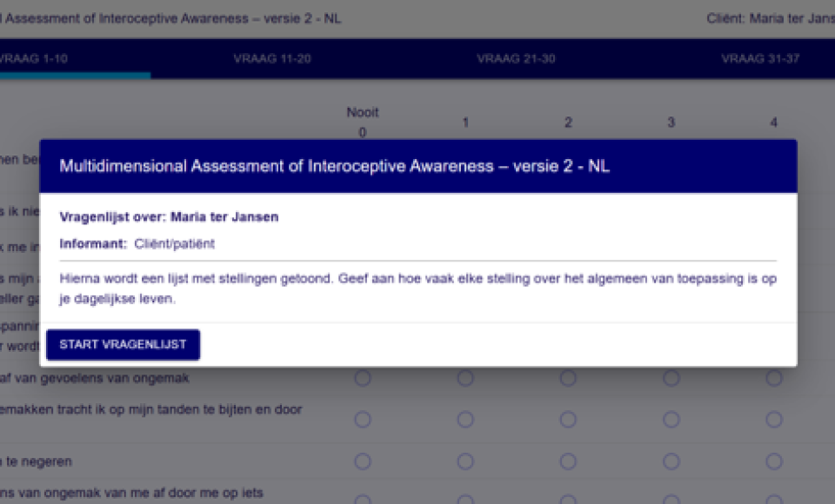Select 0 for 'te negeren' row
Viewport: 835px width, 504px height.
point(363,461)
